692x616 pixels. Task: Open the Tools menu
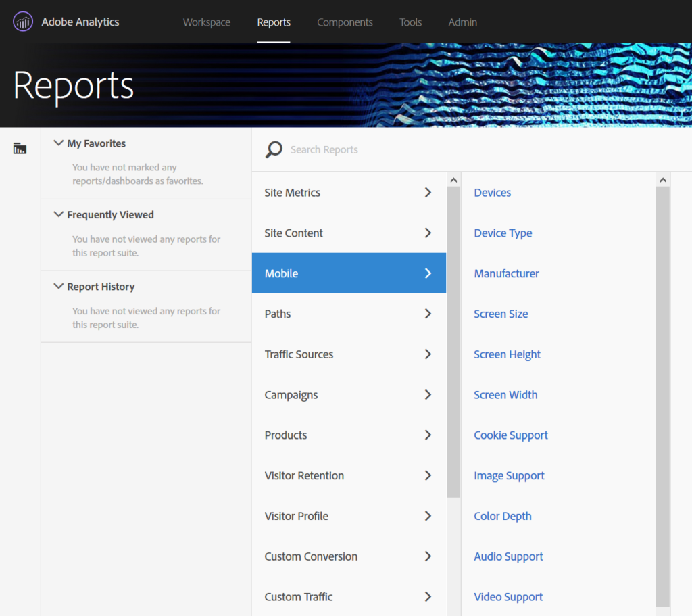[410, 22]
